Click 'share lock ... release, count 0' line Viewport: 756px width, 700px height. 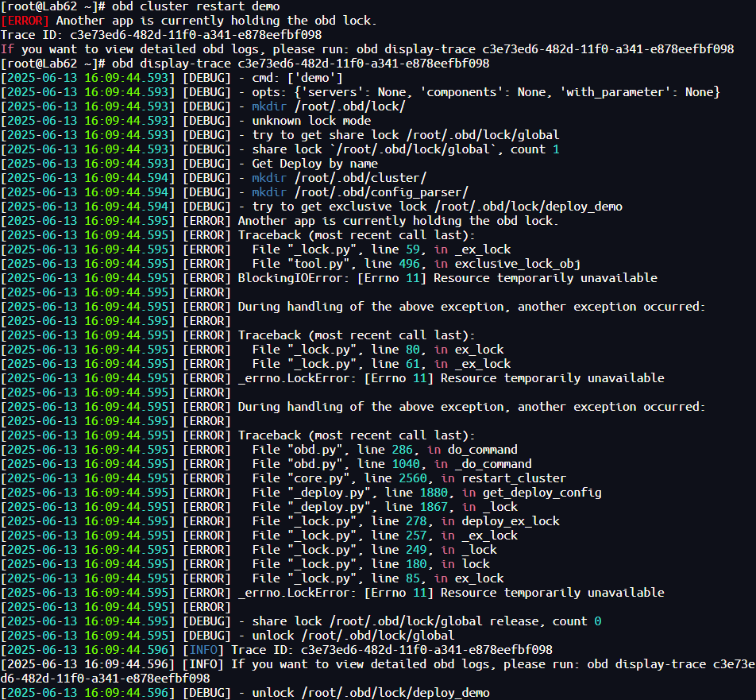tap(426, 621)
